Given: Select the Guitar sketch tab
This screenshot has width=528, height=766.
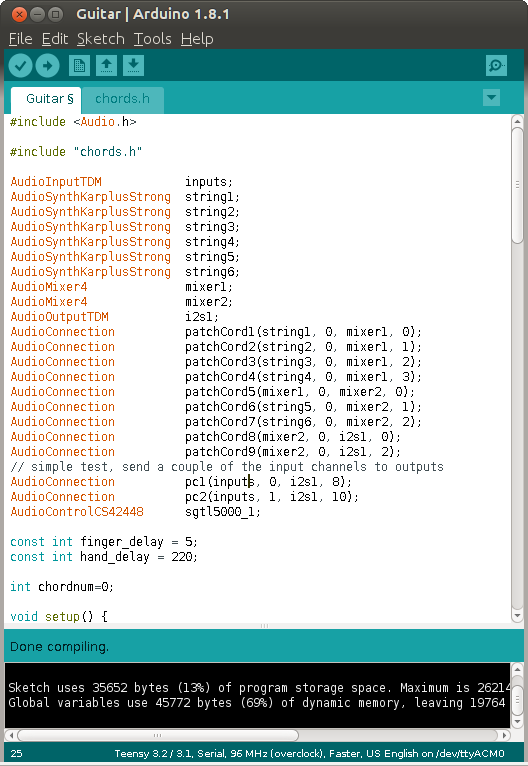Looking at the screenshot, I should (46, 99).
